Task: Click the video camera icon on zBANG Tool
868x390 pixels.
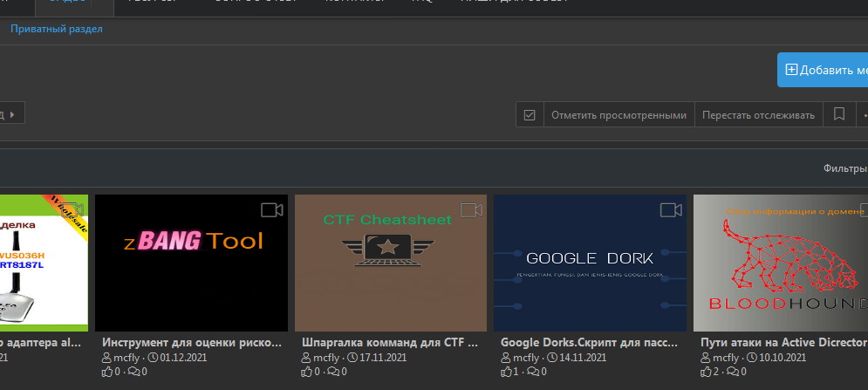Action: (272, 210)
